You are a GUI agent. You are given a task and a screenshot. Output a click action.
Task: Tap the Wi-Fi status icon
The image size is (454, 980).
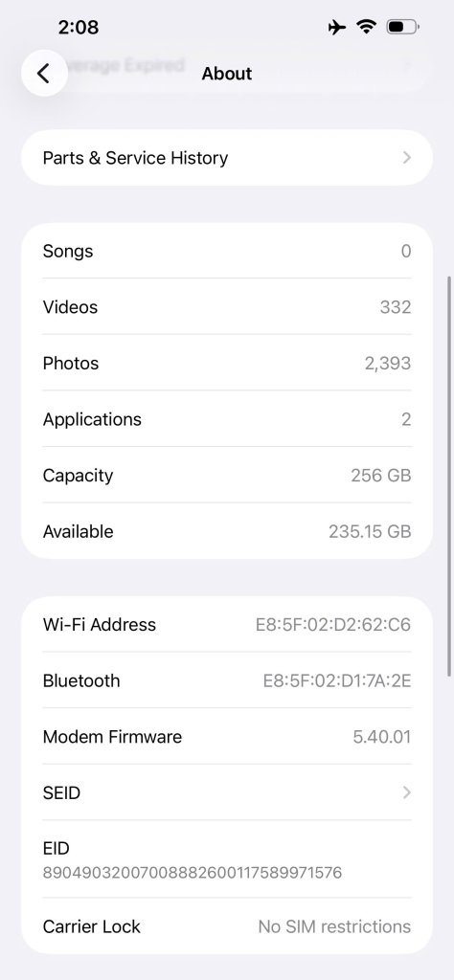point(366,26)
